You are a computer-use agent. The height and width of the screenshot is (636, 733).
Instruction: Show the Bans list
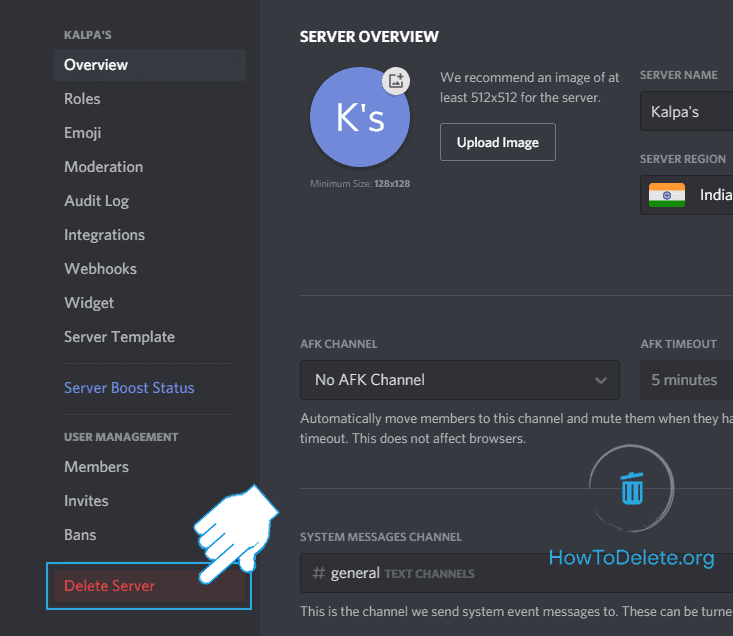coord(81,535)
